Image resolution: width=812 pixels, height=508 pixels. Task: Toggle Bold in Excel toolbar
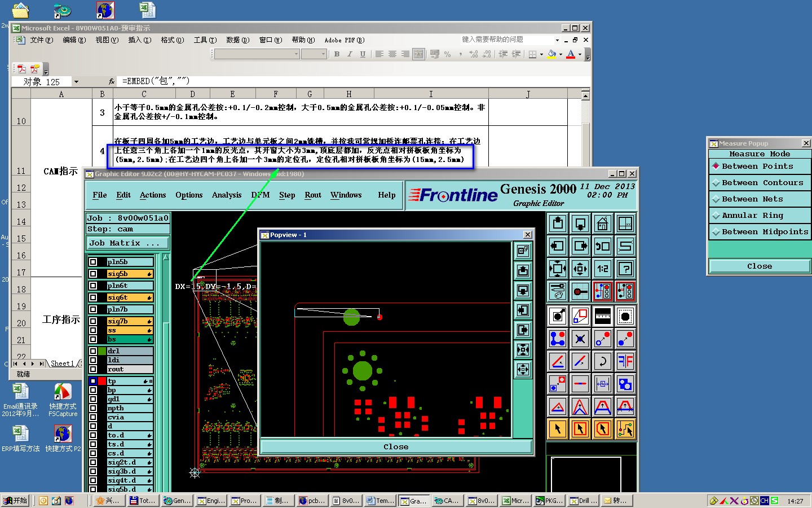click(x=337, y=54)
